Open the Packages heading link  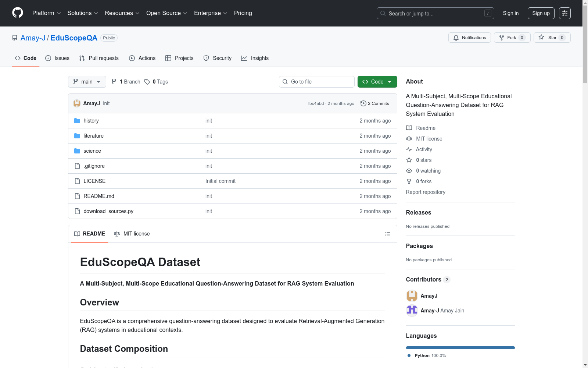[x=419, y=246]
